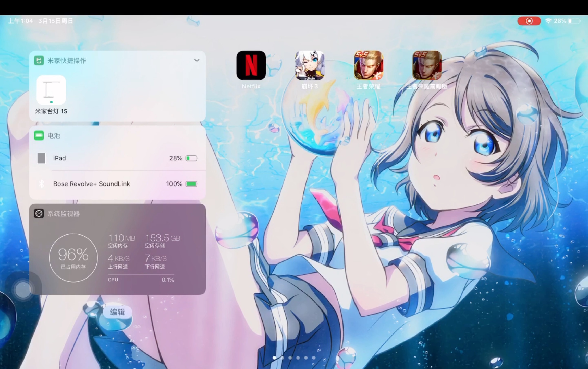Viewport: 588px width, 369px height.
Task: Tap the red screen recording indicator
Action: coord(529,21)
